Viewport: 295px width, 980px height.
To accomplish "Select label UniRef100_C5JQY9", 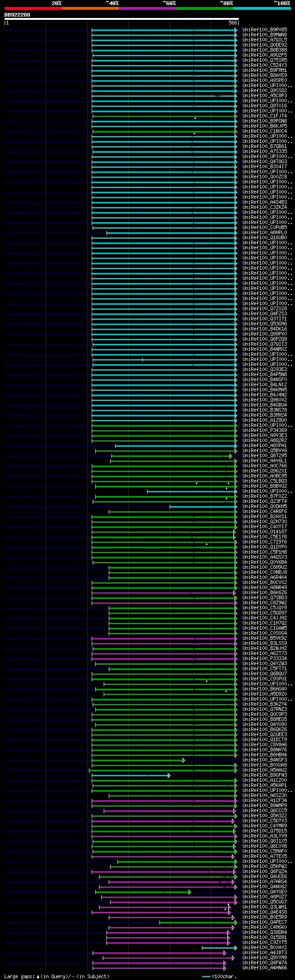I will pyautogui.click(x=265, y=608).
